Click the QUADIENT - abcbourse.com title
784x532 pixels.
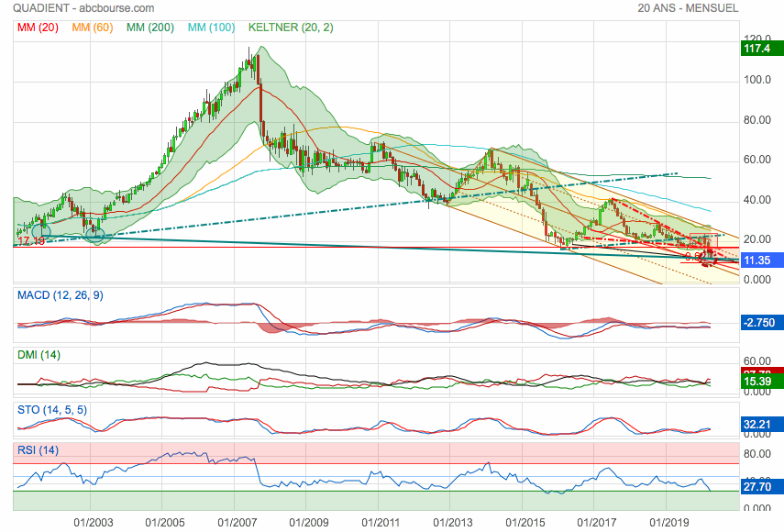pos(83,8)
